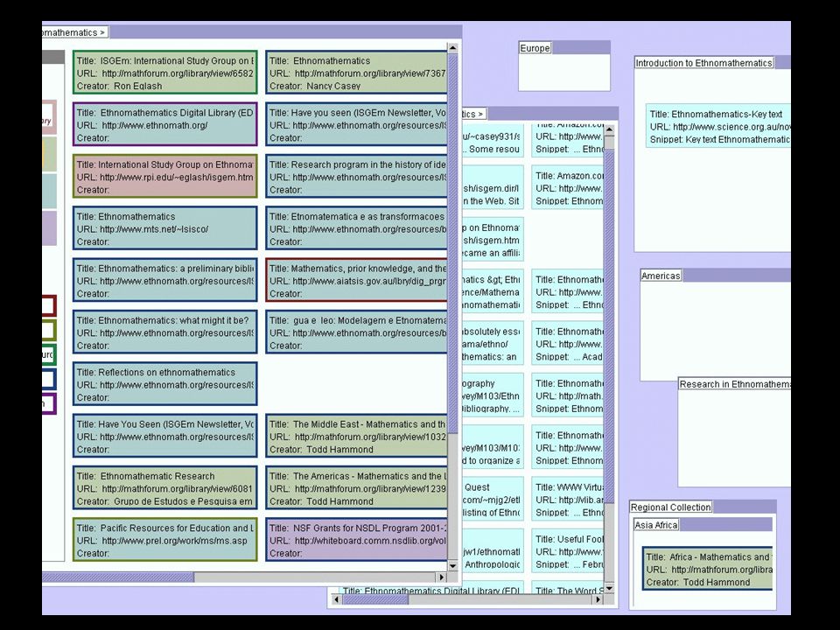The height and width of the screenshot is (630, 840).
Task: Select the lavender filled legend swatch
Action: (x=49, y=227)
